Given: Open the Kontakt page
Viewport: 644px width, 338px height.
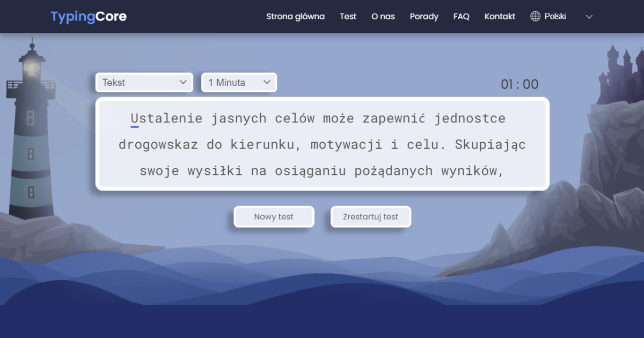Looking at the screenshot, I should pos(499,17).
